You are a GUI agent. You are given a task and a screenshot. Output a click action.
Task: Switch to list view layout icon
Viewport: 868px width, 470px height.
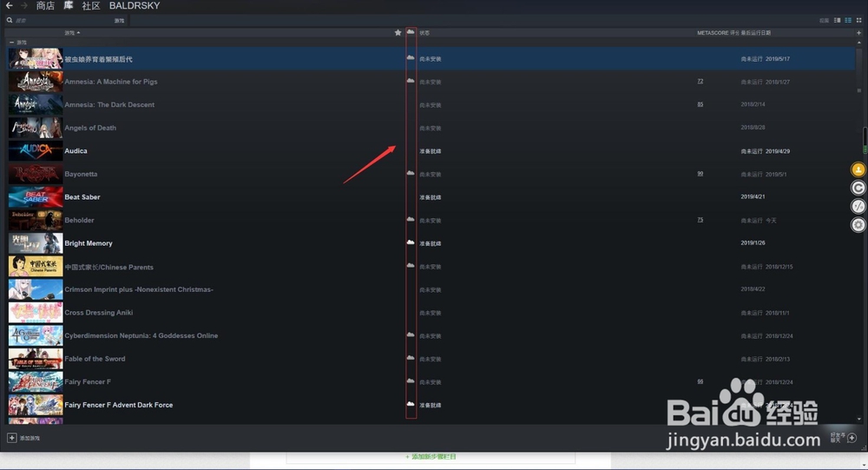[x=847, y=21]
